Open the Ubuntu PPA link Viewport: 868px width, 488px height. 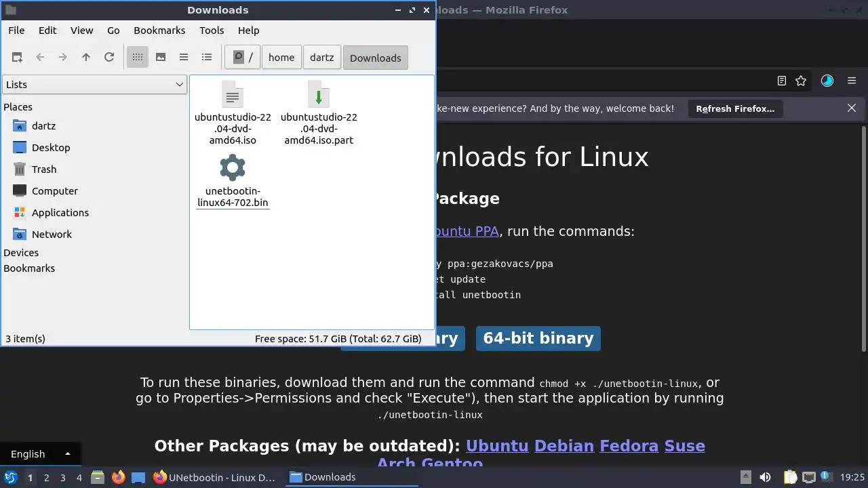[x=467, y=231]
